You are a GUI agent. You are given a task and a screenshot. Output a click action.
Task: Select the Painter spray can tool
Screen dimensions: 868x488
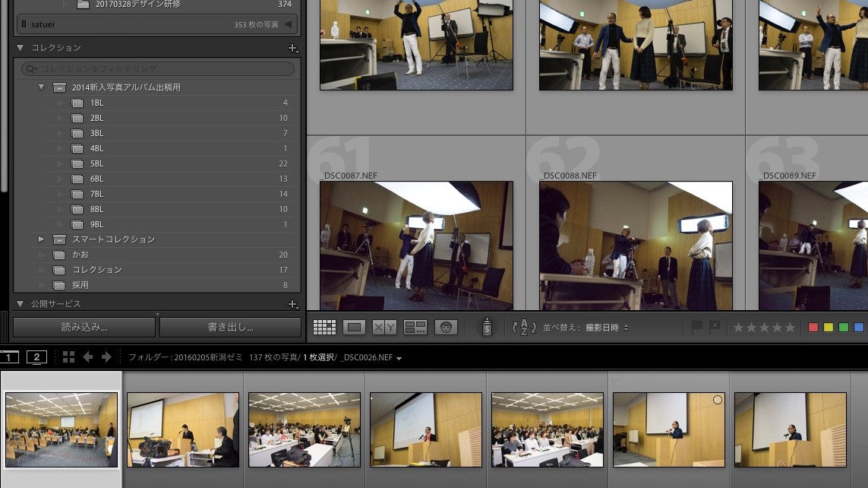(487, 327)
